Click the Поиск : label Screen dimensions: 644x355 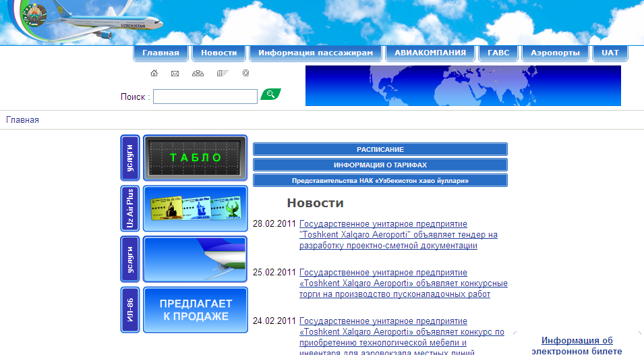click(135, 97)
